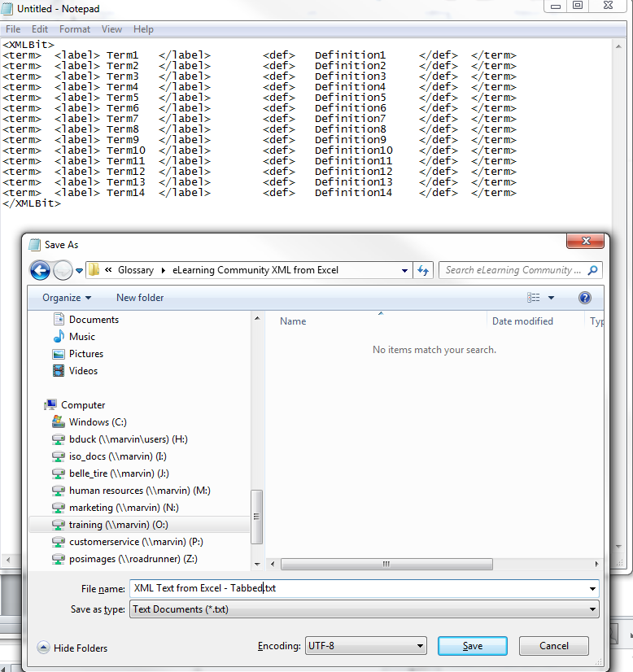Open the Organize menu

click(67, 298)
